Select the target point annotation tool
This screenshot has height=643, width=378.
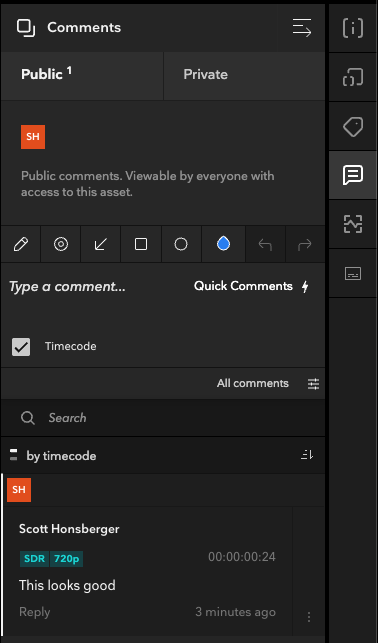tap(61, 244)
